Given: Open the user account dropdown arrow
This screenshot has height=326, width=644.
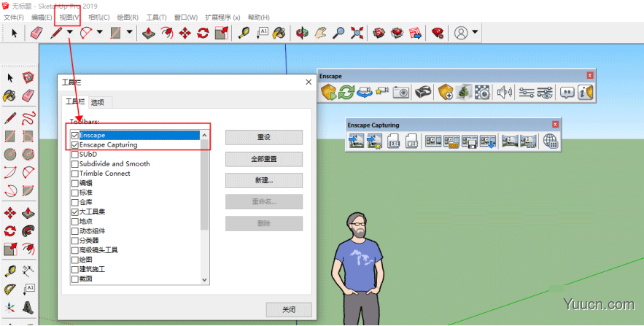Looking at the screenshot, I should click(476, 32).
